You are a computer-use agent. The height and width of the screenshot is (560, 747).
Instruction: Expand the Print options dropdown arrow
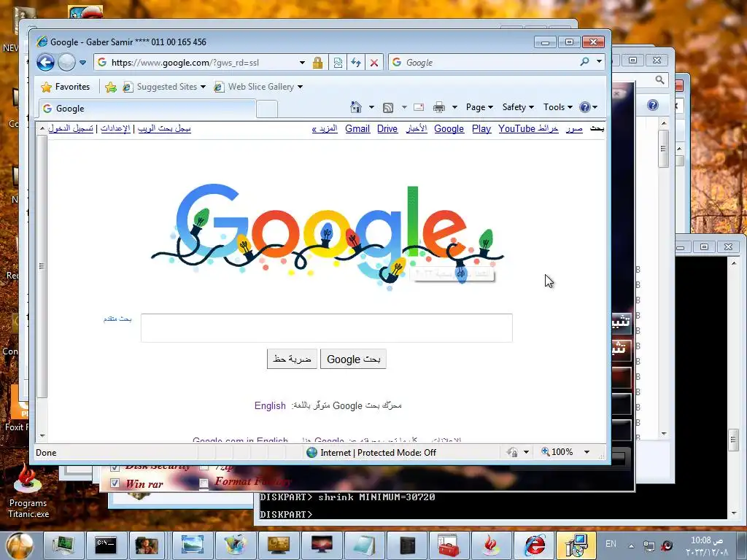click(454, 107)
